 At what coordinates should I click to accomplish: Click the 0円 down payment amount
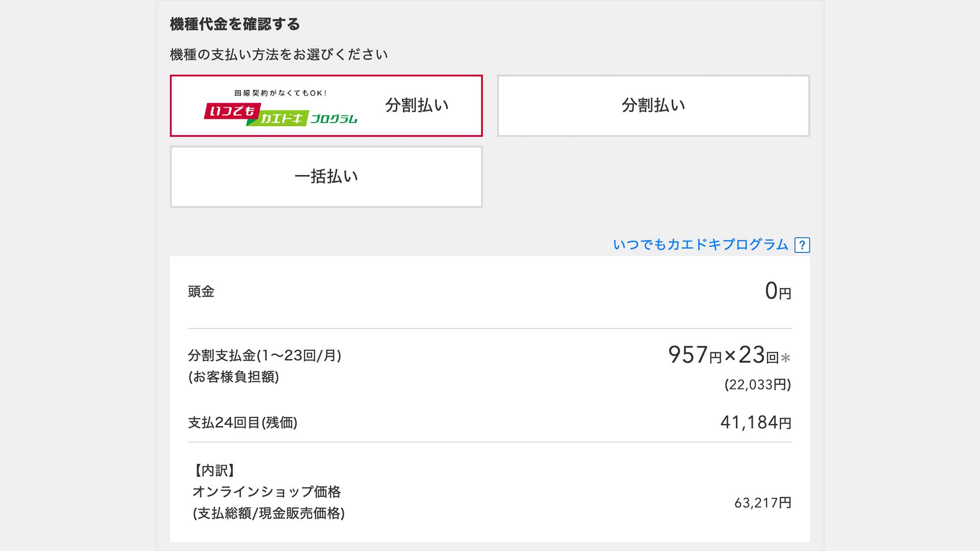click(778, 291)
